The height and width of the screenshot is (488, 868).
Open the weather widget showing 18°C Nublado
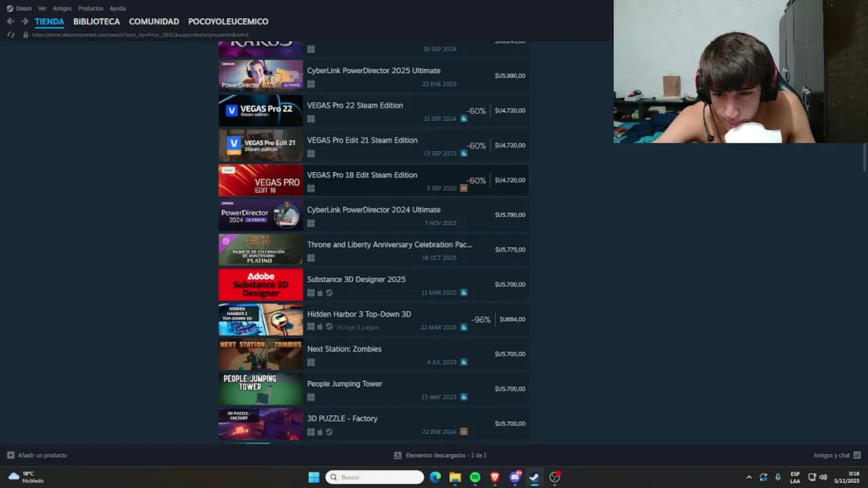(x=26, y=477)
